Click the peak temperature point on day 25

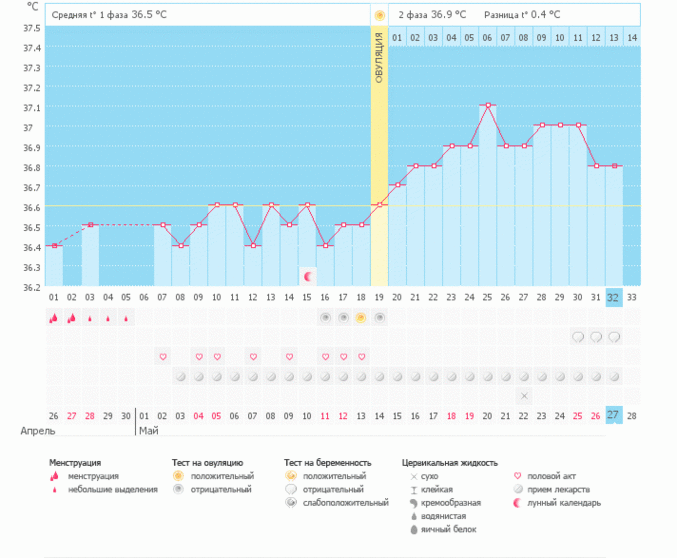pos(487,105)
